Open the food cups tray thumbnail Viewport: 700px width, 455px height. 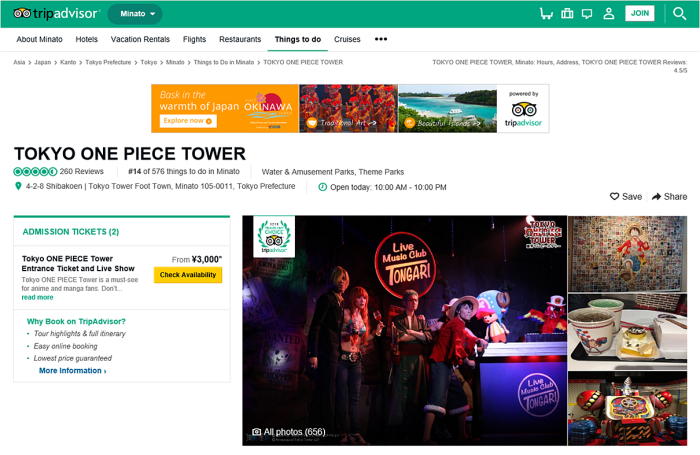click(x=627, y=331)
